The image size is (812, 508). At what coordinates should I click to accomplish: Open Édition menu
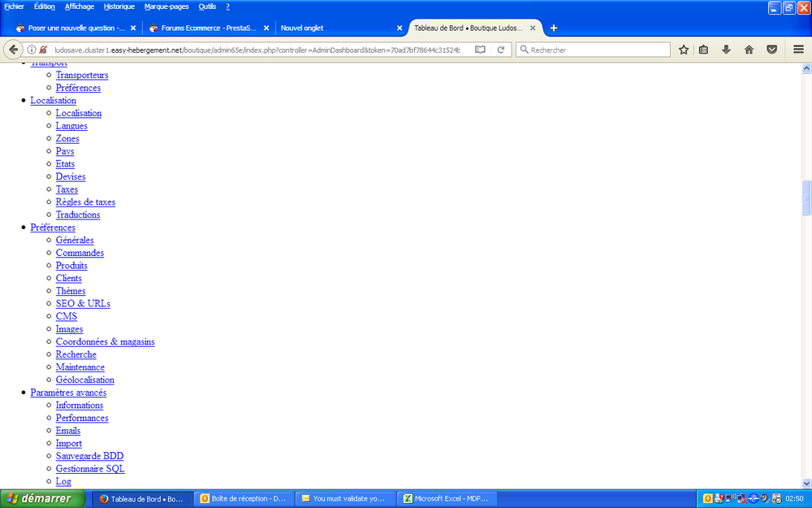[44, 7]
